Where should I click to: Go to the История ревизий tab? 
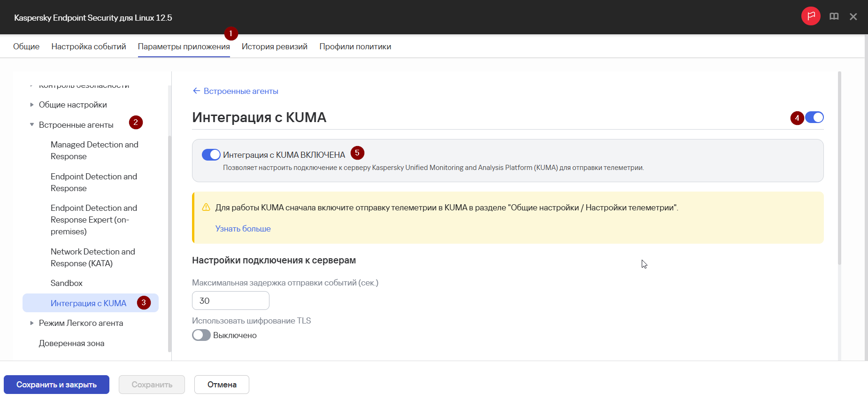click(x=275, y=46)
